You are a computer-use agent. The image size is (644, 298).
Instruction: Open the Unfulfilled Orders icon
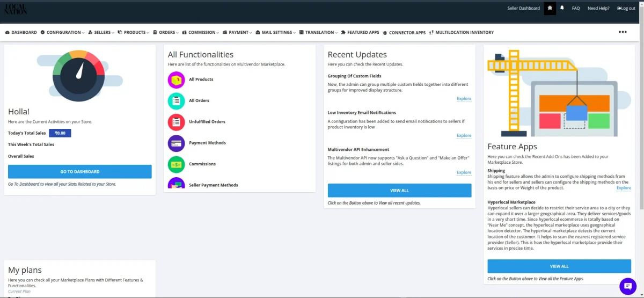click(x=176, y=122)
